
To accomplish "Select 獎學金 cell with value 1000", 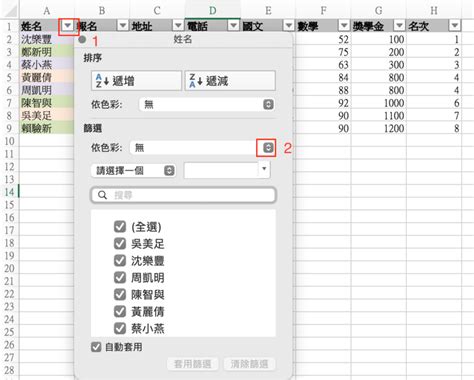I will [x=379, y=103].
